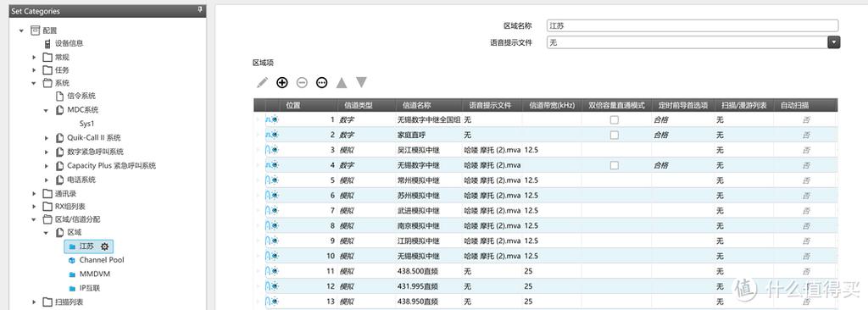Click the add (plus) zone item icon
This screenshot has width=868, height=310.
pyautogui.click(x=282, y=82)
